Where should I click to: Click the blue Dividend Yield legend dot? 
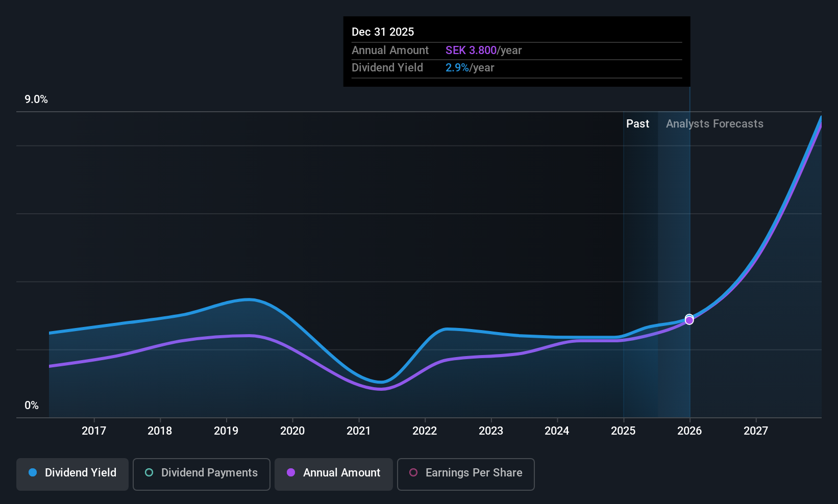click(x=33, y=473)
